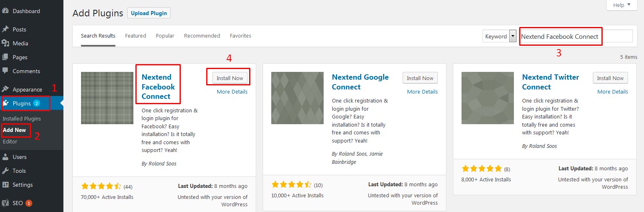Switch to the Recommended tab
Viewport: 644px width, 212px height.
pyautogui.click(x=202, y=36)
